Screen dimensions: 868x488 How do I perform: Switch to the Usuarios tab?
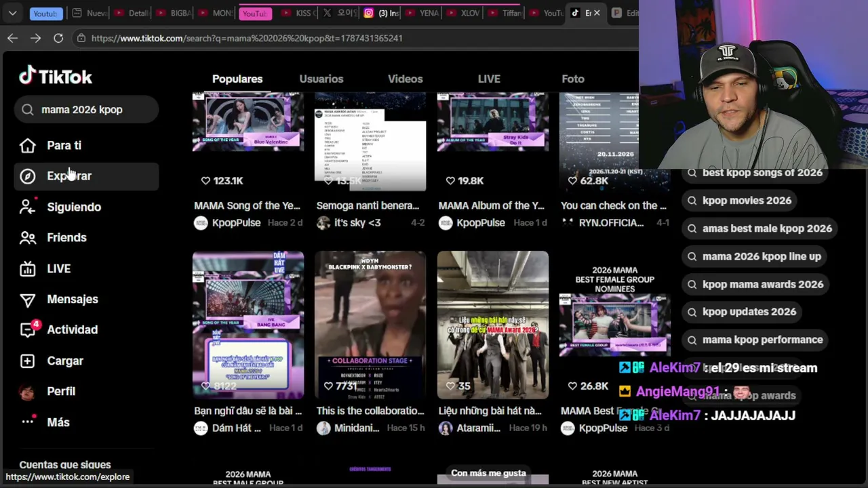coord(321,79)
